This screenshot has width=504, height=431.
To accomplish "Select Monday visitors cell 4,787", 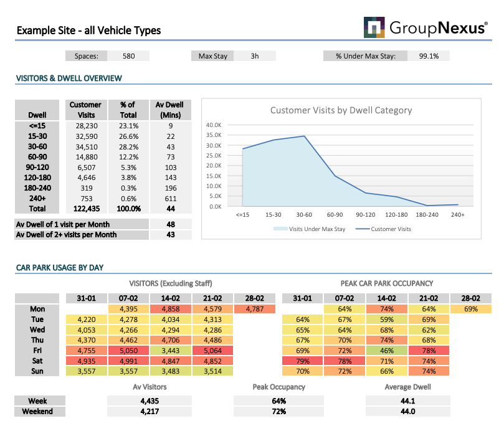I will pos(255,309).
